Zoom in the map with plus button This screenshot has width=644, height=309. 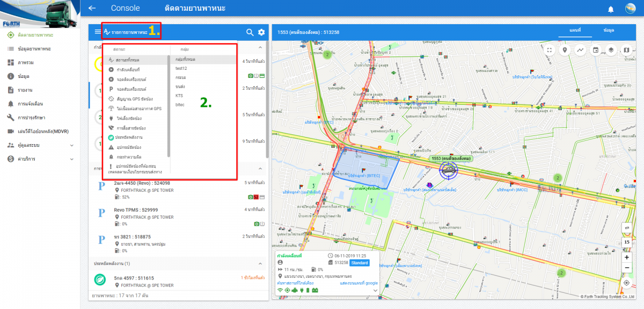pos(626,257)
